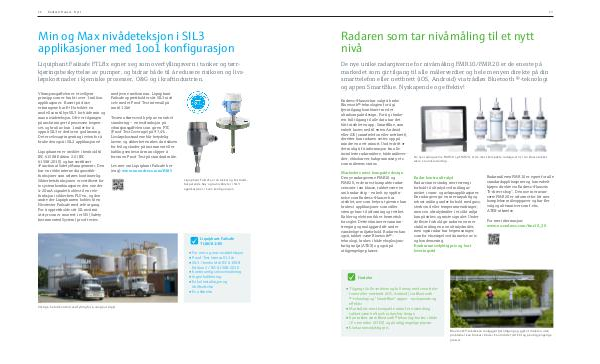Click the green 'Radar for vann og avløp' subheading
This screenshot has width=600, height=364.
pos(433,178)
